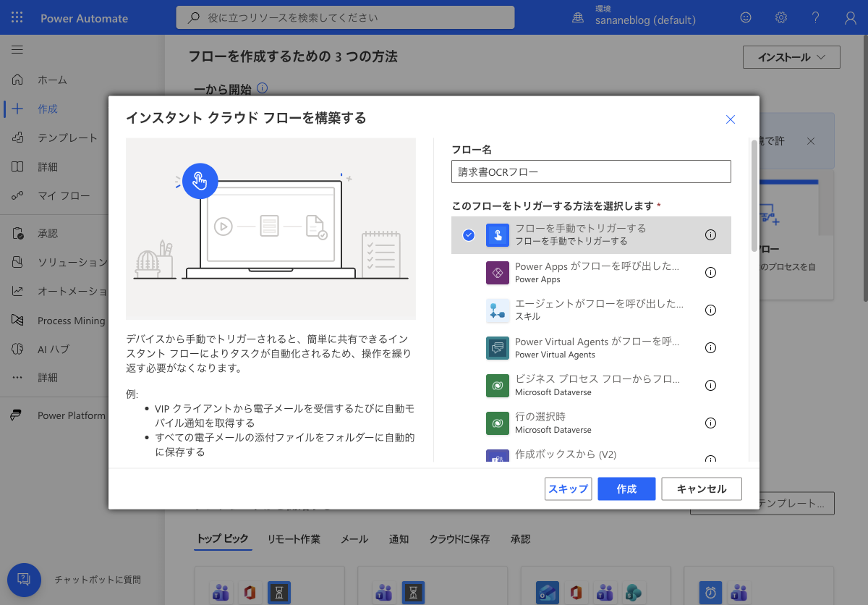Open ソリューション in sidebar
This screenshot has width=868, height=605.
point(54,262)
